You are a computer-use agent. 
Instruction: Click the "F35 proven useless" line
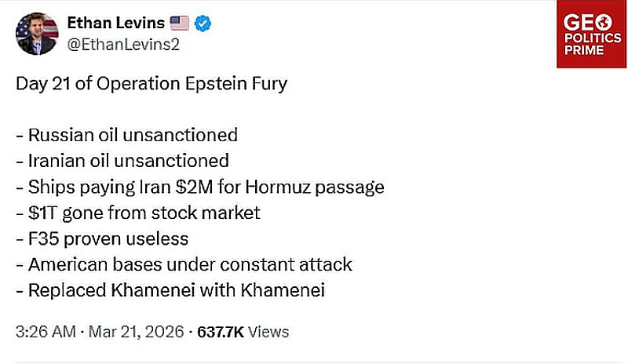(102, 238)
